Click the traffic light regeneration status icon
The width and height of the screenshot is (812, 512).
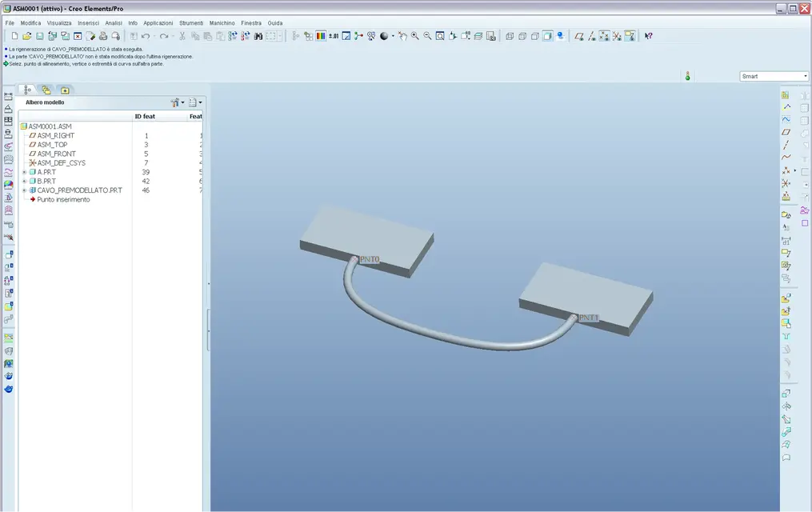[688, 77]
